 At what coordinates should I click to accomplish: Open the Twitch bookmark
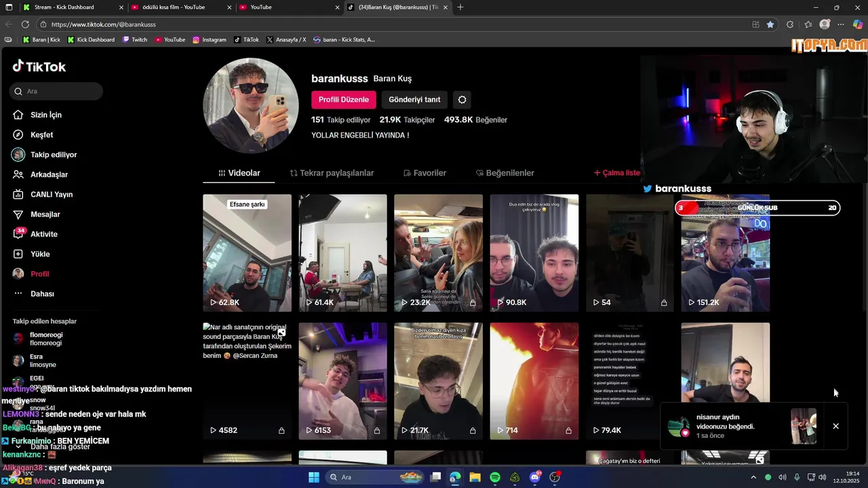[x=135, y=40]
